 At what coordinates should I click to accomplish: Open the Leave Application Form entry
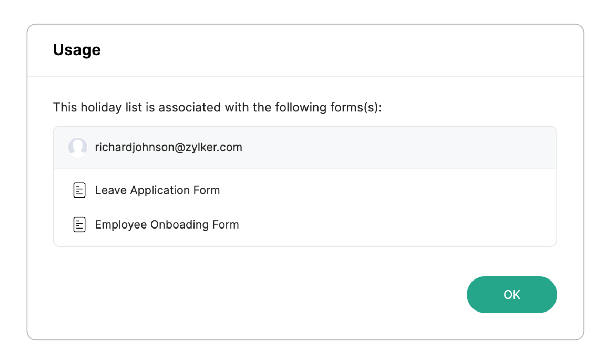coord(157,190)
